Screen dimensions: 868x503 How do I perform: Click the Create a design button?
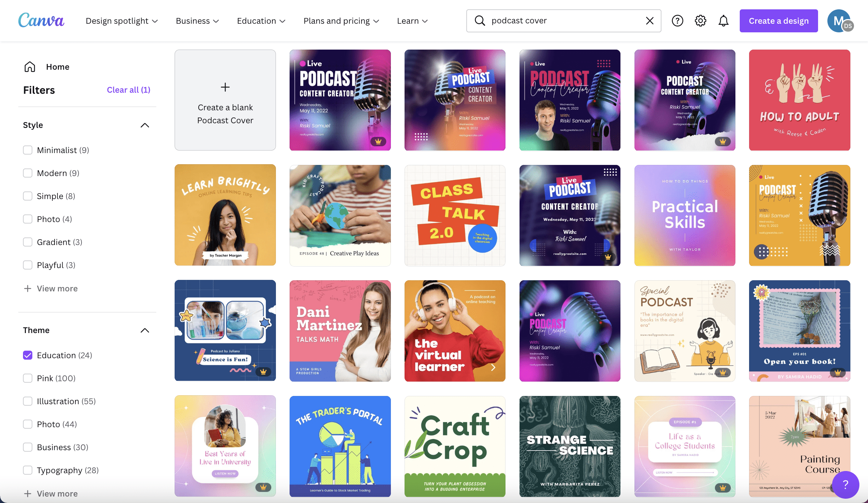(779, 21)
